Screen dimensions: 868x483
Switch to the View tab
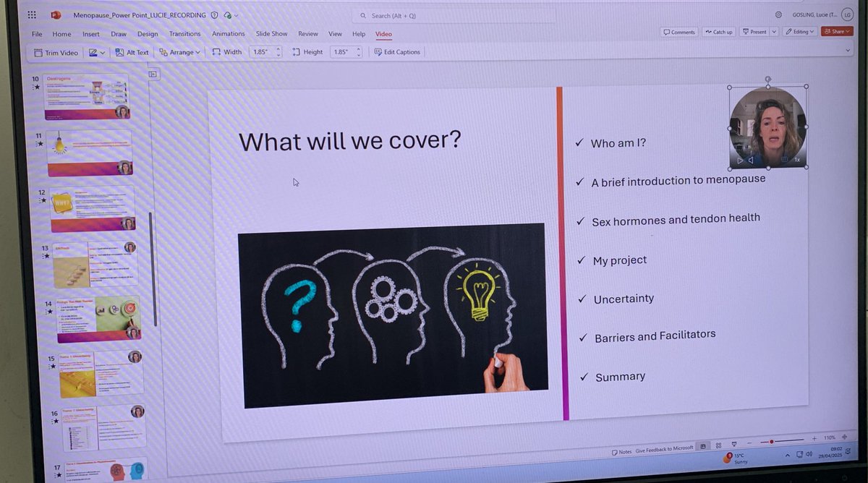coord(335,34)
